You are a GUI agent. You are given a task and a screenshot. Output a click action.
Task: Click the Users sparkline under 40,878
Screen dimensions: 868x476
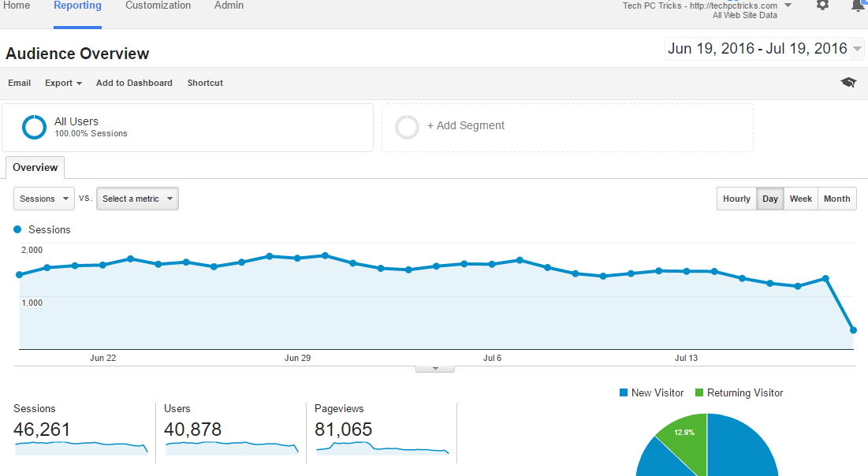click(x=232, y=447)
